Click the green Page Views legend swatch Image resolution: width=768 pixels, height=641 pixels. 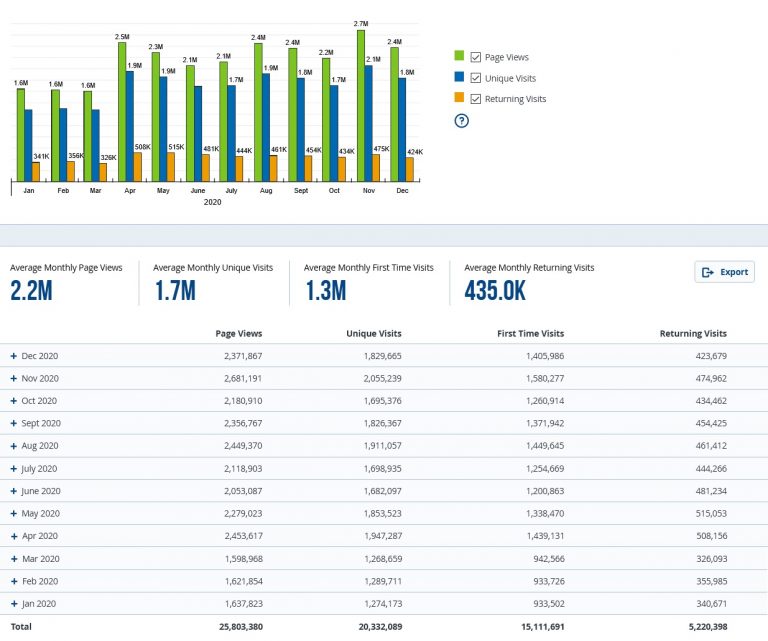(x=459, y=55)
